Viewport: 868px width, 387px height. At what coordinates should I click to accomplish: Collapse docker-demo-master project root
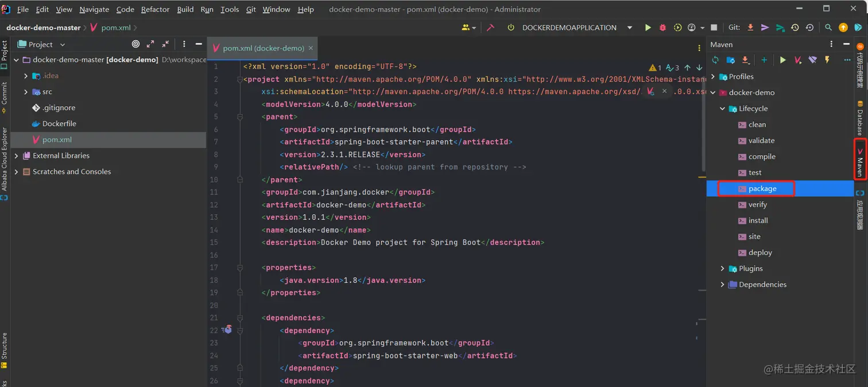click(17, 60)
